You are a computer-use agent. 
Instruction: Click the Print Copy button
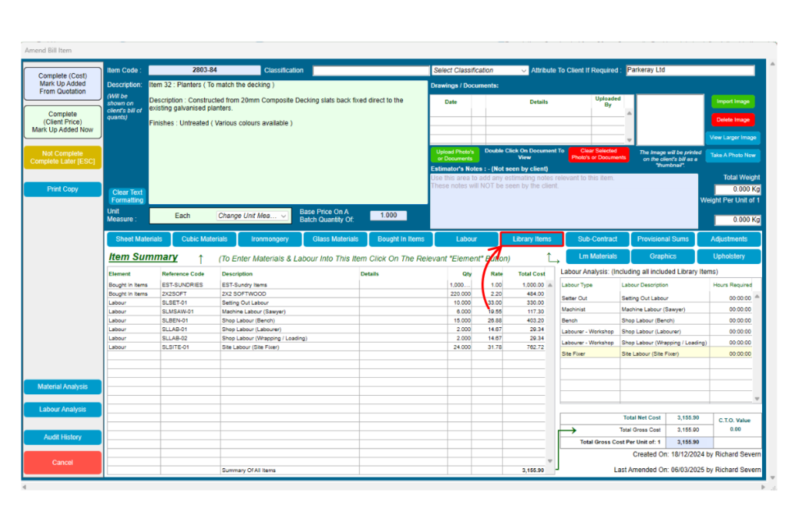pyautogui.click(x=62, y=189)
